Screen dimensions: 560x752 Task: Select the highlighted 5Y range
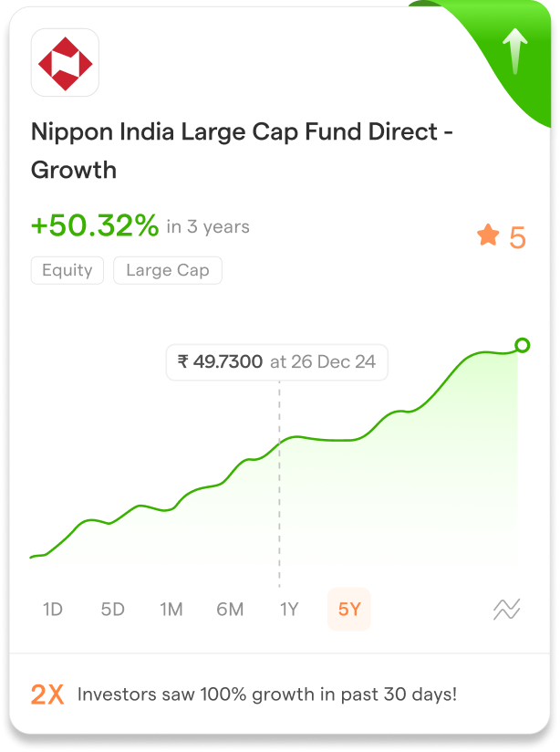(349, 609)
